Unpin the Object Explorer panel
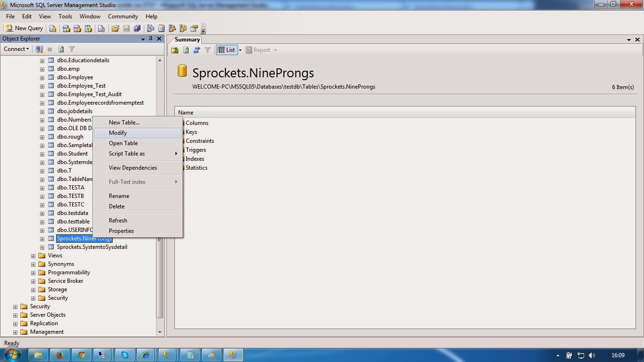Viewport: 644px width, 362px height. pos(152,39)
